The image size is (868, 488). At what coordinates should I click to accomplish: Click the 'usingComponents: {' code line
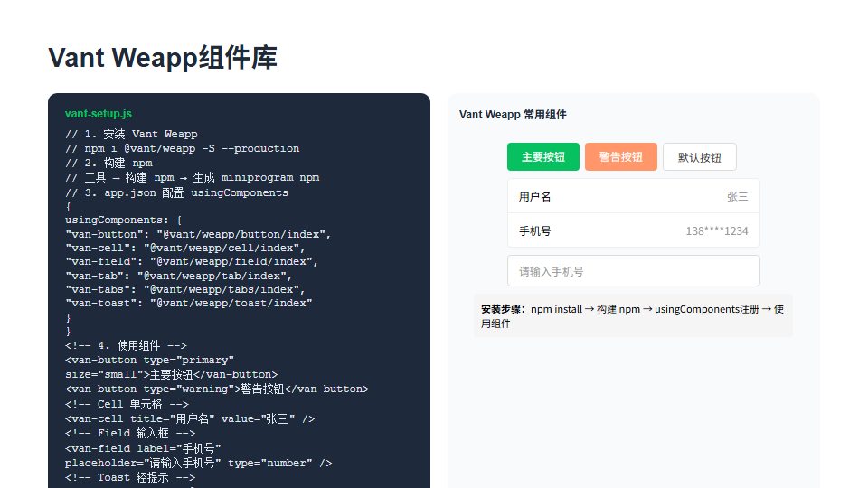pos(124,220)
